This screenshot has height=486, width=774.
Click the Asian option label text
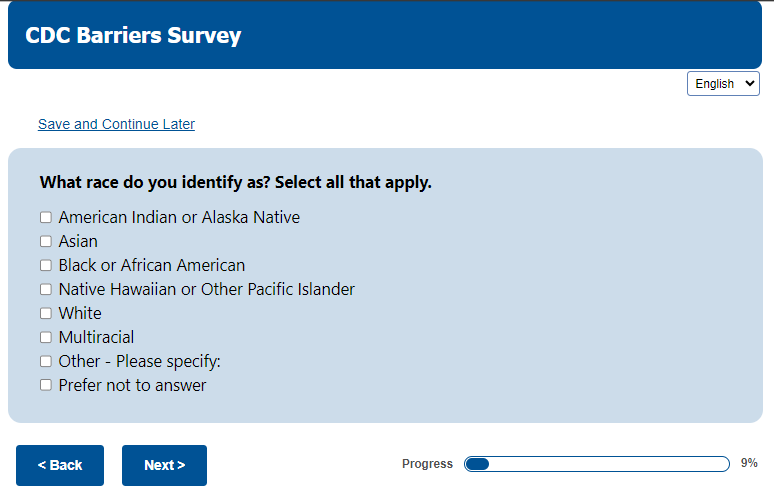(x=78, y=241)
